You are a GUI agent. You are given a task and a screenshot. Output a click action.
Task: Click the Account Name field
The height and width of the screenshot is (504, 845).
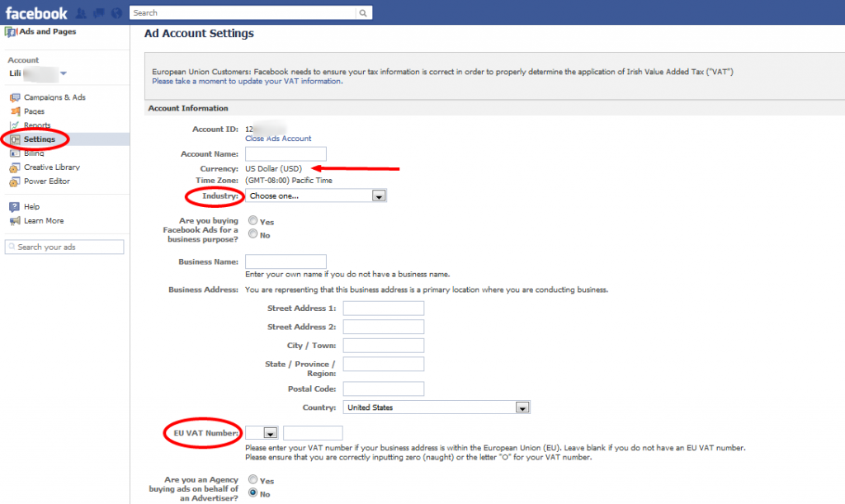286,154
